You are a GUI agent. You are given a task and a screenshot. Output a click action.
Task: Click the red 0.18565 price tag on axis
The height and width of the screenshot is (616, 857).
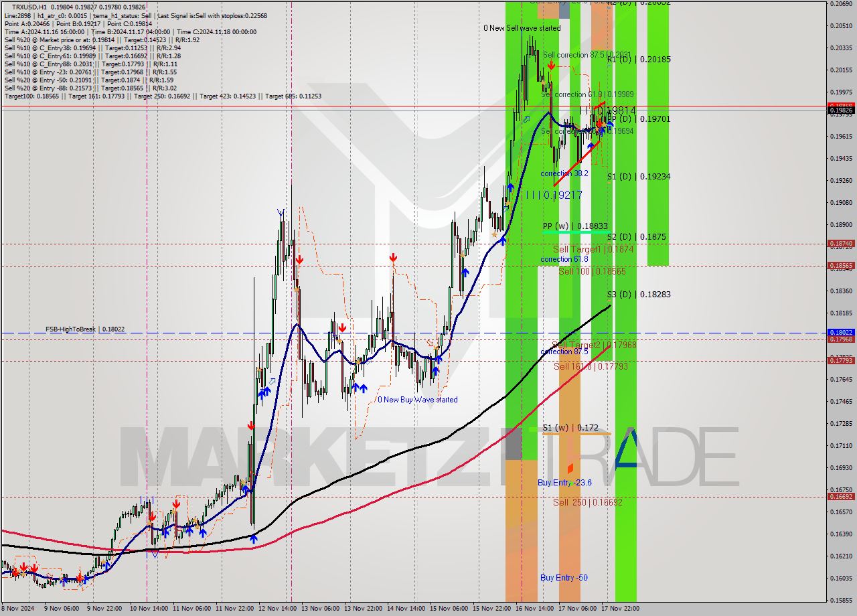pyautogui.click(x=841, y=266)
